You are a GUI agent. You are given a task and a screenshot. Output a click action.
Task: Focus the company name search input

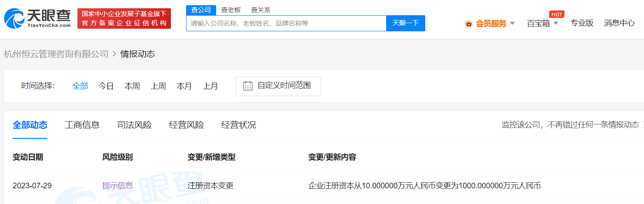point(286,23)
